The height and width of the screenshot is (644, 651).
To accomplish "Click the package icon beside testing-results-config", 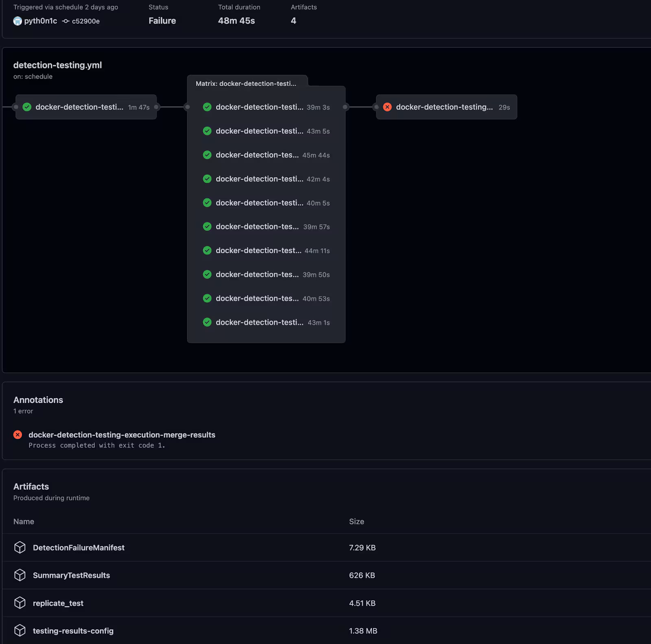I will coord(20,631).
